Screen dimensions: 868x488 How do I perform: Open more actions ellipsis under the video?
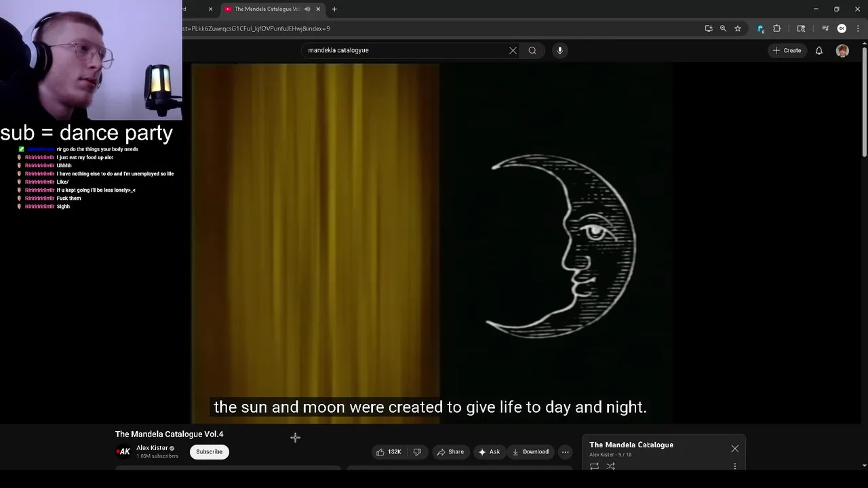pyautogui.click(x=565, y=452)
